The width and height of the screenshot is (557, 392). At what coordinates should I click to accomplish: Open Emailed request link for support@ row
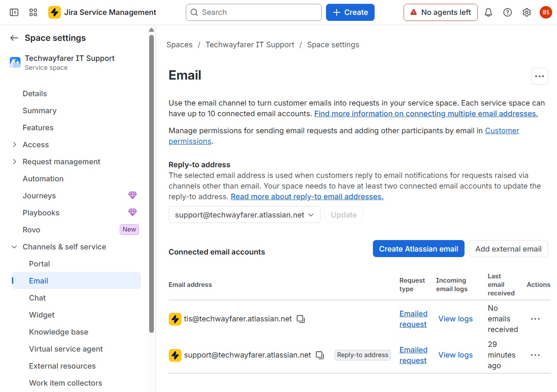(x=413, y=355)
